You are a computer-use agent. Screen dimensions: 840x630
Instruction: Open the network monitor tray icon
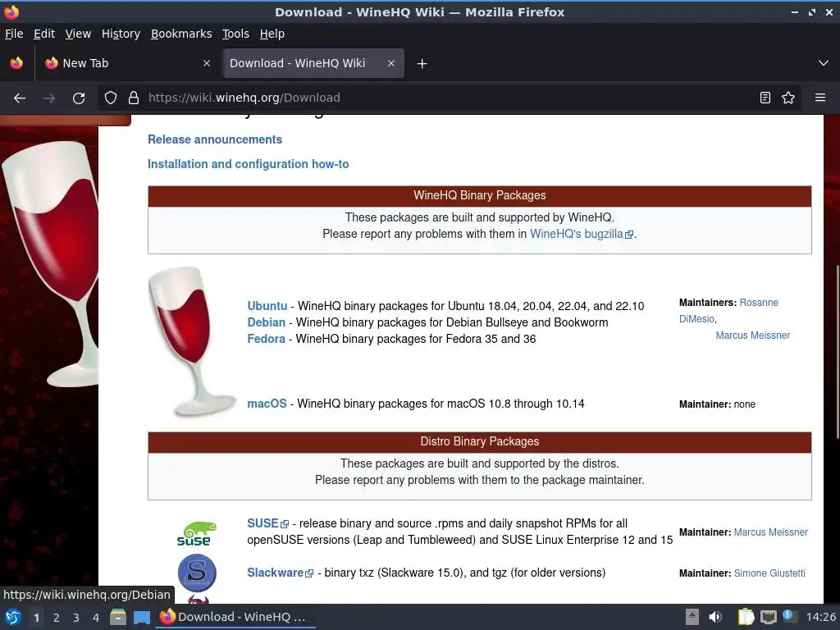[768, 617]
